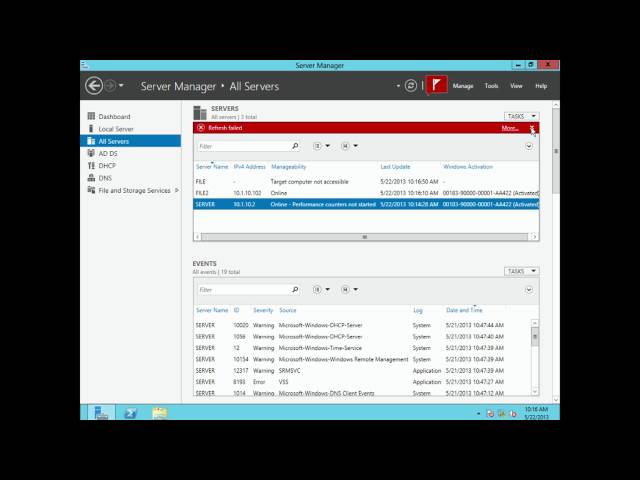Select event 10154 Windows Remote Management

(x=362, y=359)
